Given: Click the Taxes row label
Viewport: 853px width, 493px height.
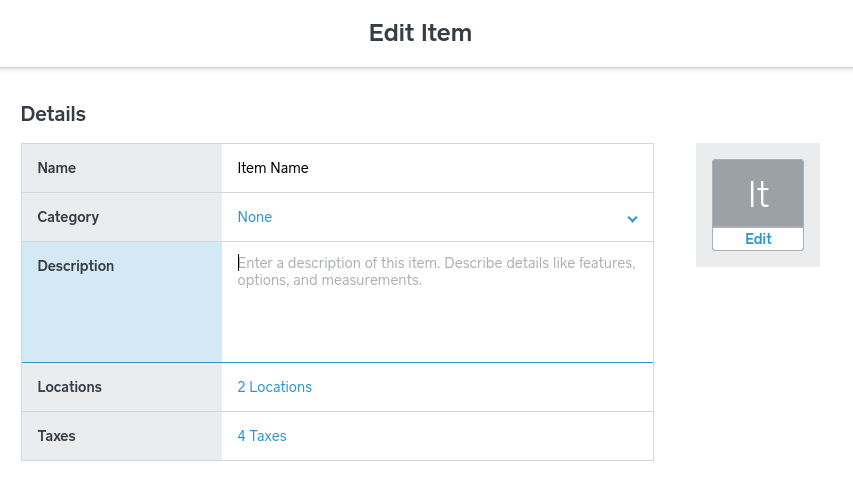Looking at the screenshot, I should pos(57,436).
